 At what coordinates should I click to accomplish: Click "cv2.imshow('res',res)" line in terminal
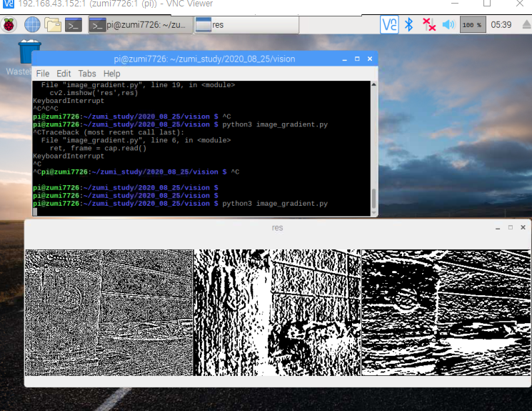coord(94,93)
